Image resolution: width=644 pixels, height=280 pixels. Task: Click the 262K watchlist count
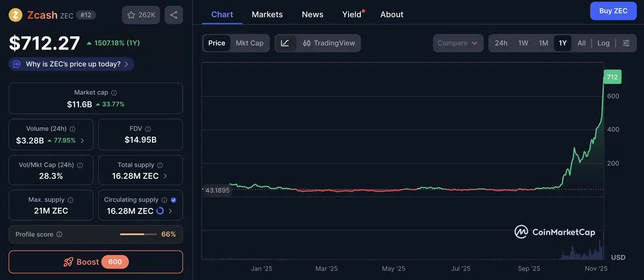[147, 15]
